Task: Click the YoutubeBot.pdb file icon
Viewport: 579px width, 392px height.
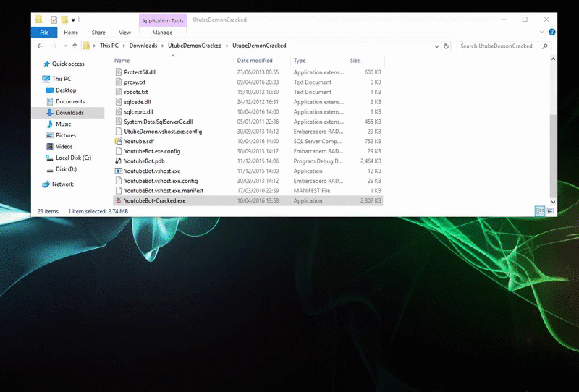Action: pyautogui.click(x=119, y=161)
